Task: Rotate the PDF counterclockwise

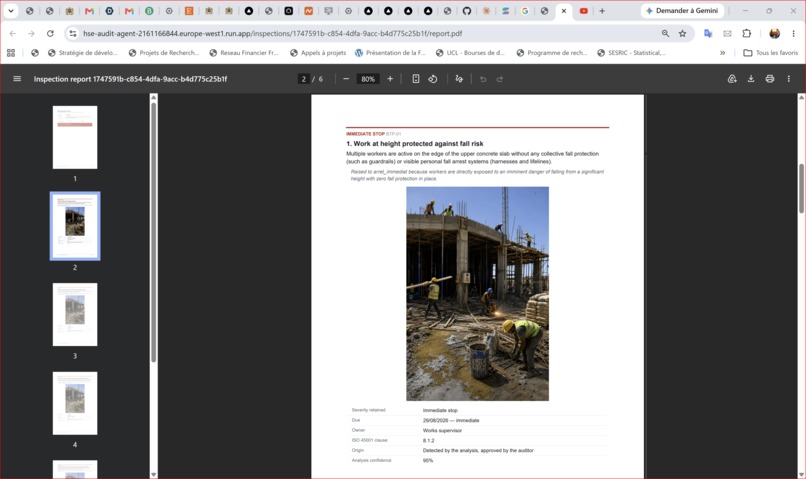Action: tap(433, 79)
